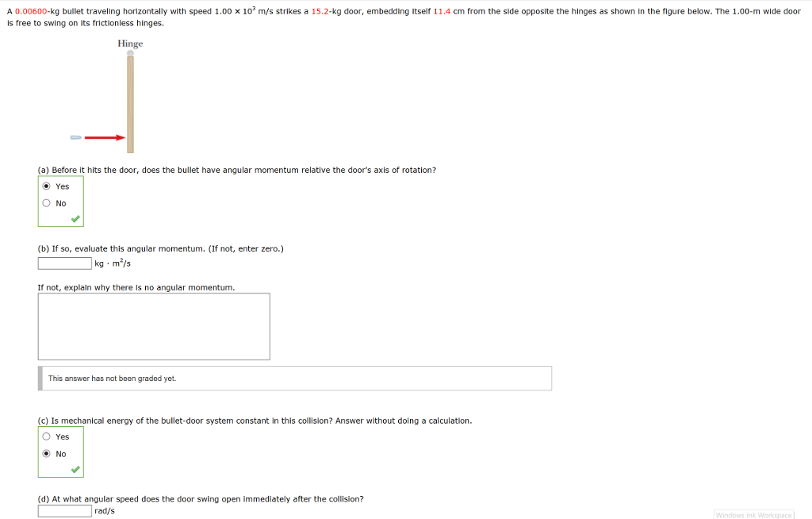812x519 pixels.
Task: Choose "Yes" radio for part (c)
Action: click(x=47, y=436)
